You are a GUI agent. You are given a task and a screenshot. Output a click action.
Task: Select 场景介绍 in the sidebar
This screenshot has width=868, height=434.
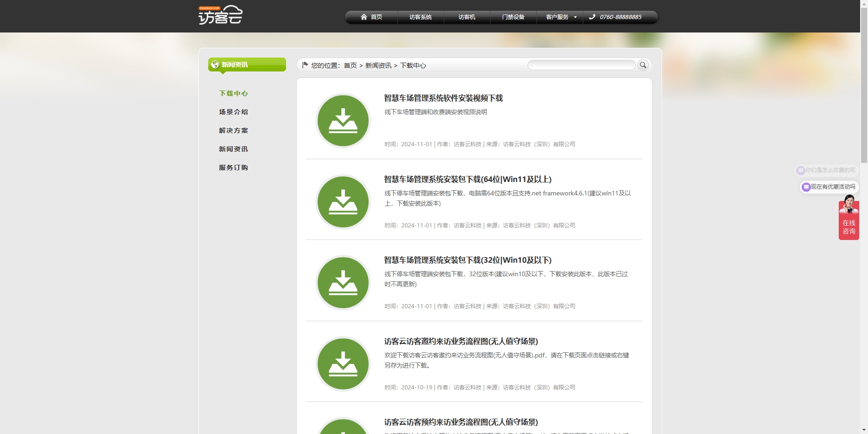(x=234, y=112)
